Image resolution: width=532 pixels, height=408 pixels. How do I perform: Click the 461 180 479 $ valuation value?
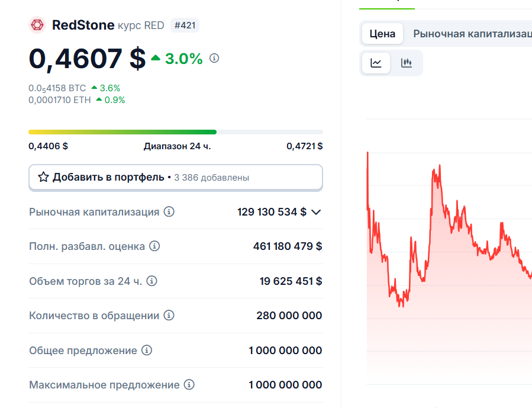pos(288,246)
